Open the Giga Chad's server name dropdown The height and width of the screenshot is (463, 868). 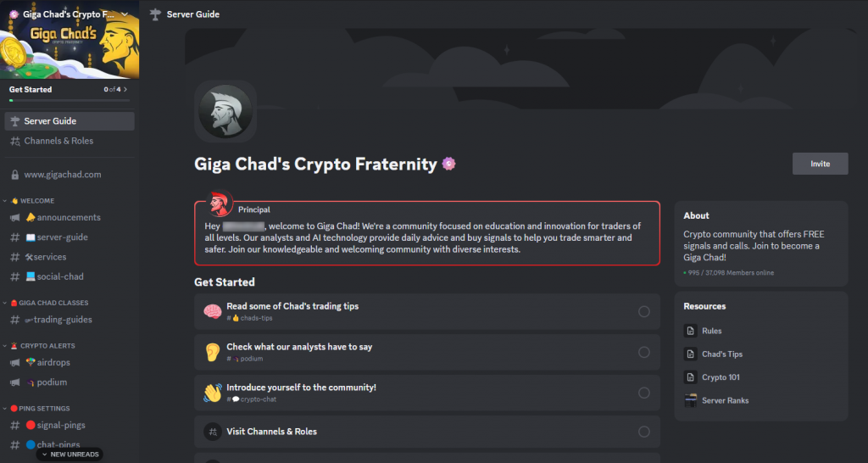point(125,14)
